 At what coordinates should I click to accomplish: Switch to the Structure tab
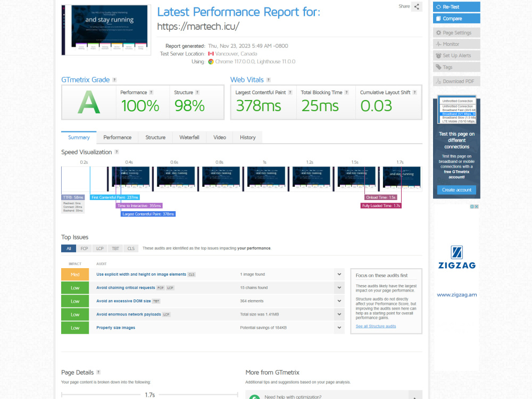pos(155,137)
